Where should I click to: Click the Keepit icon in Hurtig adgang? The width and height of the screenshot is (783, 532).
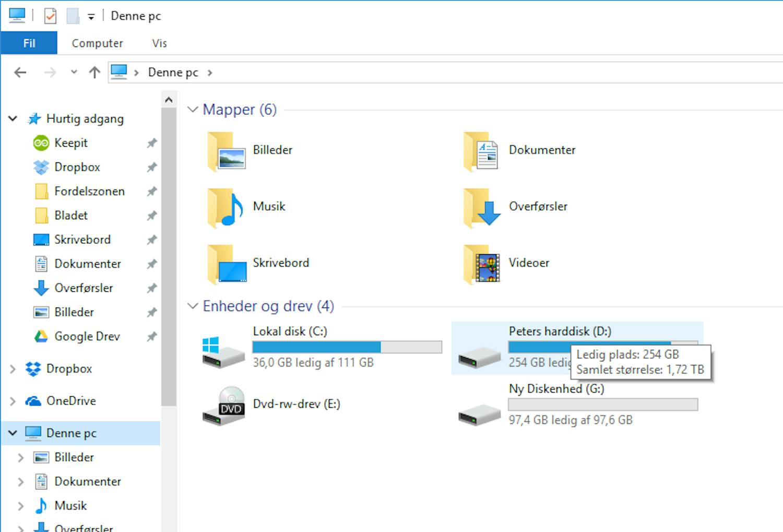pos(41,143)
